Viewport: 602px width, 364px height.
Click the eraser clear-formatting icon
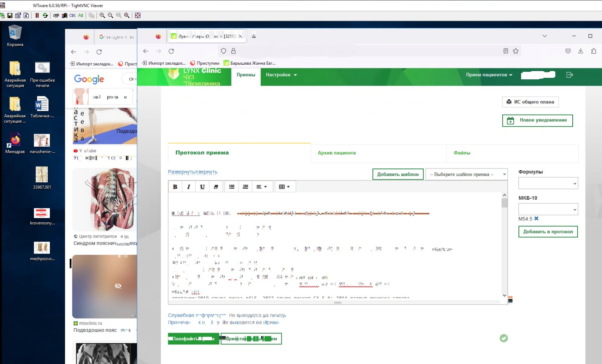pyautogui.click(x=216, y=187)
